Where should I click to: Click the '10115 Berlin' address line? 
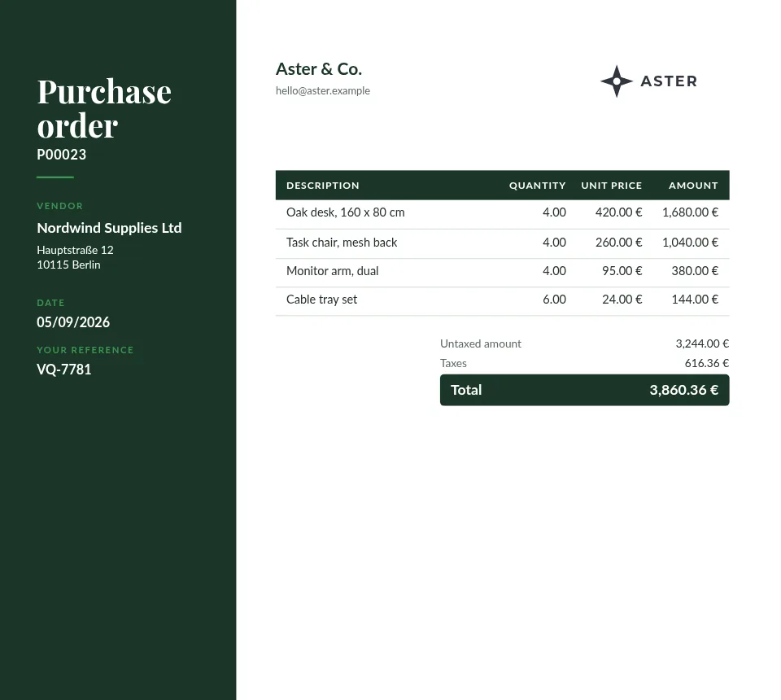(x=68, y=265)
